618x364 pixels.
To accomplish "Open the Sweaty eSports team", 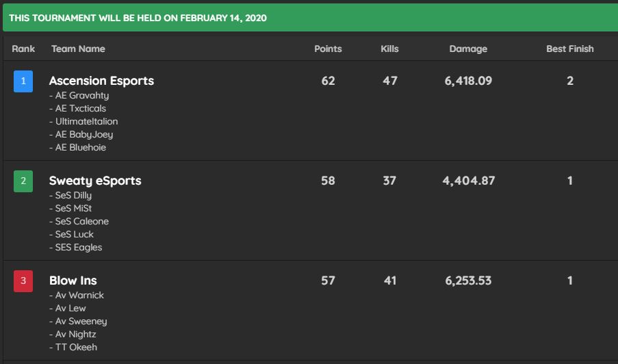I will pos(95,181).
